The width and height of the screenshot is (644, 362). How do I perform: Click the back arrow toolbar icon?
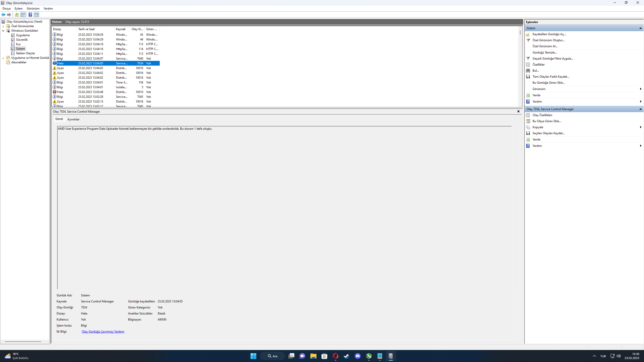[x=3, y=15]
